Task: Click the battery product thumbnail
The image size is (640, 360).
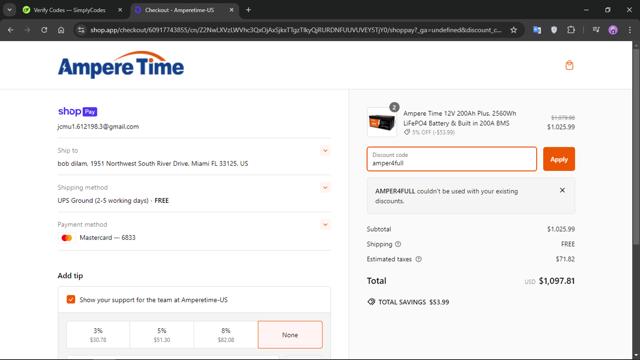Action: [382, 122]
